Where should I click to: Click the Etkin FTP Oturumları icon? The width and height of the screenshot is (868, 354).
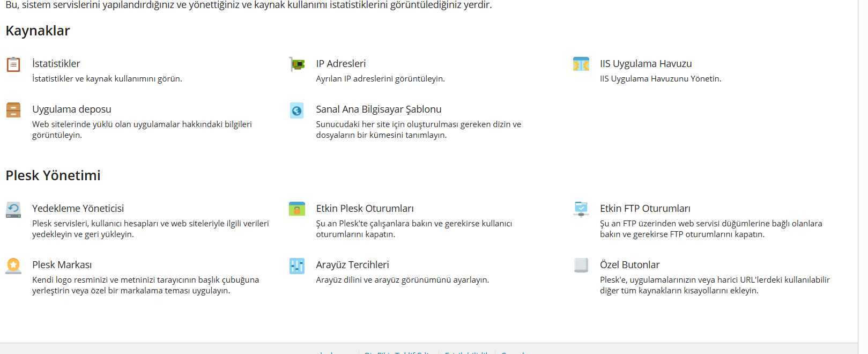581,209
